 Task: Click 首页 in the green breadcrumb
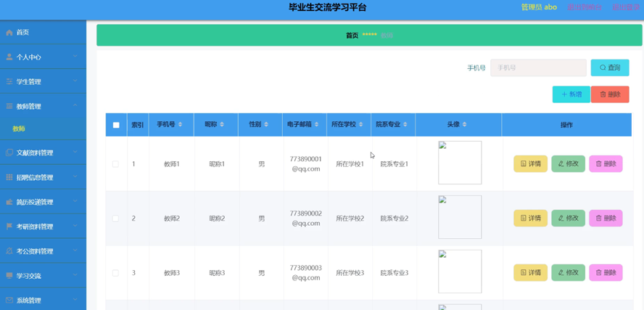point(352,36)
